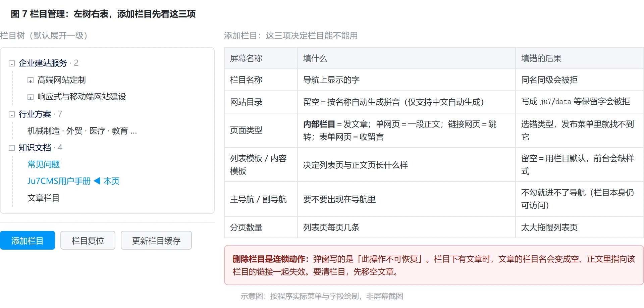The image size is (644, 308).
Task: Select 企业建站服务 in the column tree
Action: coord(43,63)
